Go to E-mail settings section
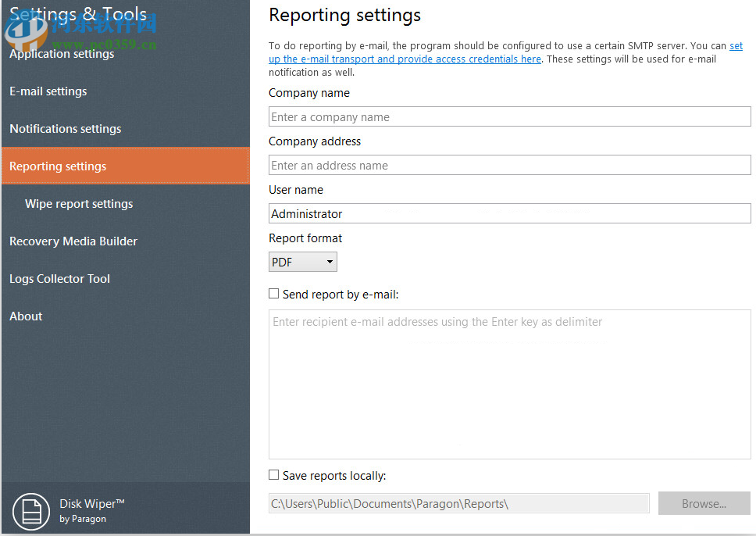The image size is (756, 536). 48,91
